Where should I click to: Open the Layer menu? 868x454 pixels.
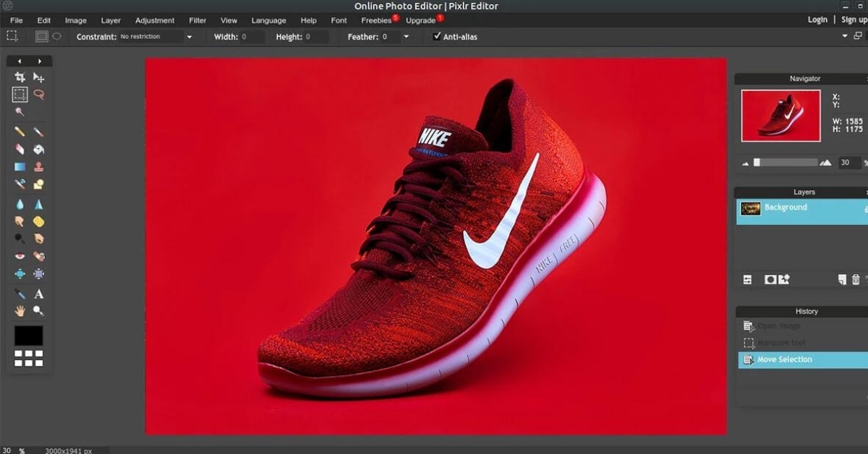tap(111, 20)
